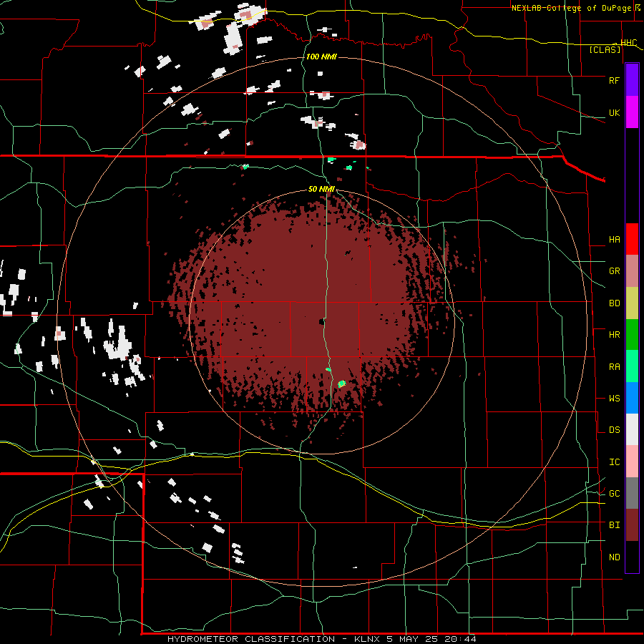Screen dimensions: 644x644
Task: Click the RF legend label
Action: [x=614, y=80]
